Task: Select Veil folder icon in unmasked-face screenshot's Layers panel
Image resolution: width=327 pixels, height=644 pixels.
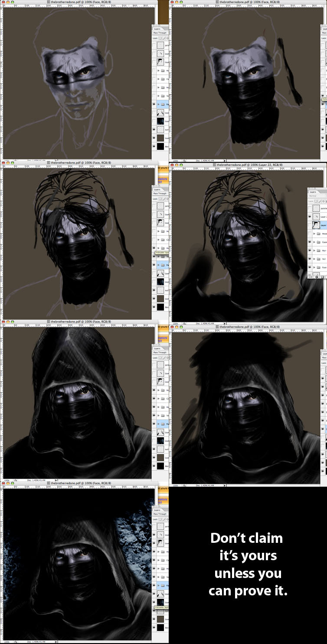Action: [163, 96]
